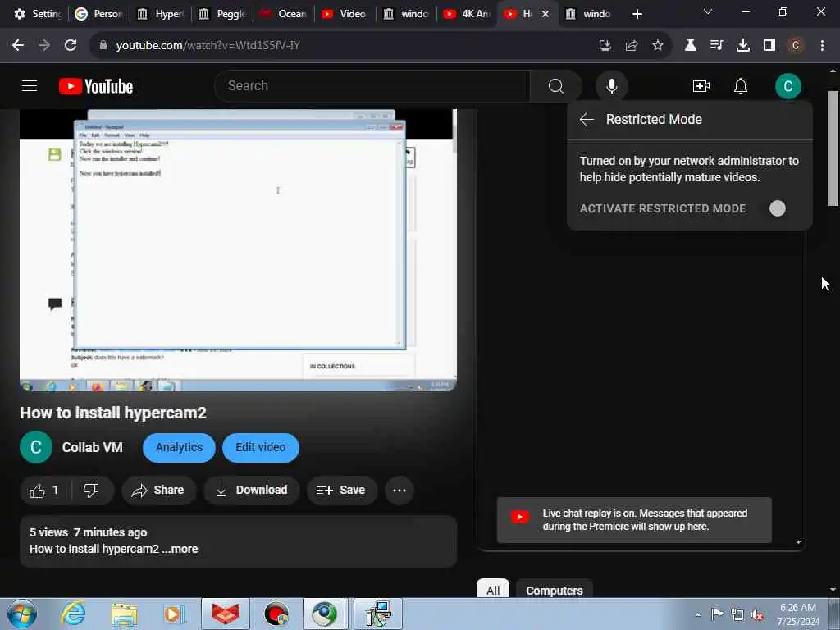Open File Explorer from taskbar

[124, 614]
